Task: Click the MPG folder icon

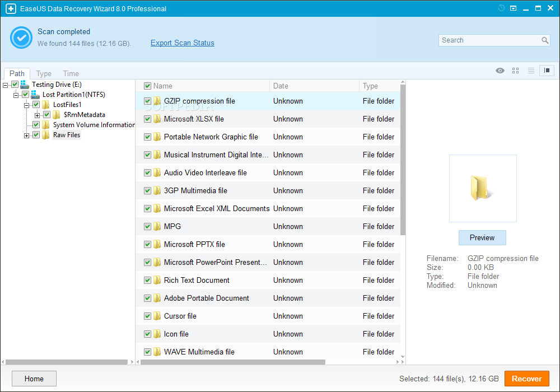Action: (157, 226)
